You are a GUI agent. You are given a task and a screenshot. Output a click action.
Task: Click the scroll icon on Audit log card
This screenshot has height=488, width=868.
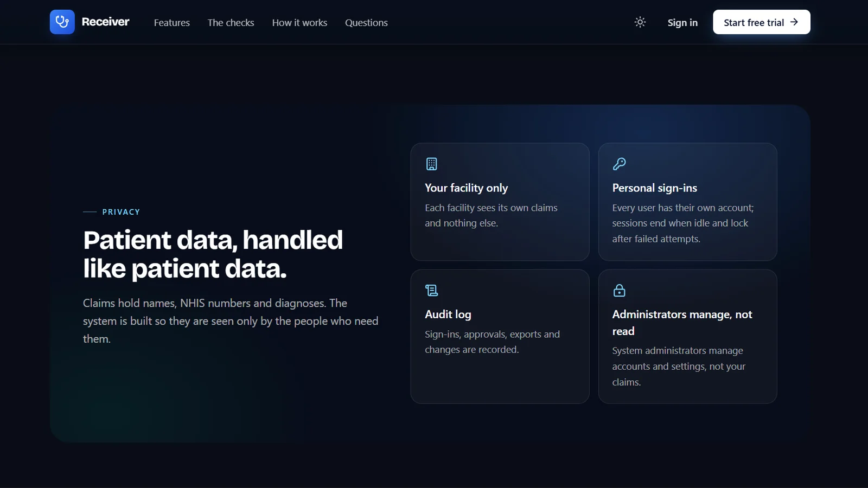click(432, 291)
